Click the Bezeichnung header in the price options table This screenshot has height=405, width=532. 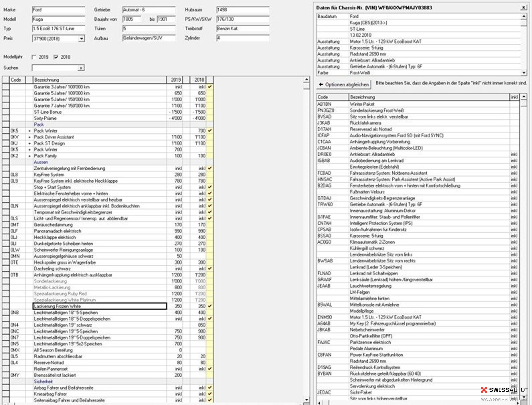99,80
